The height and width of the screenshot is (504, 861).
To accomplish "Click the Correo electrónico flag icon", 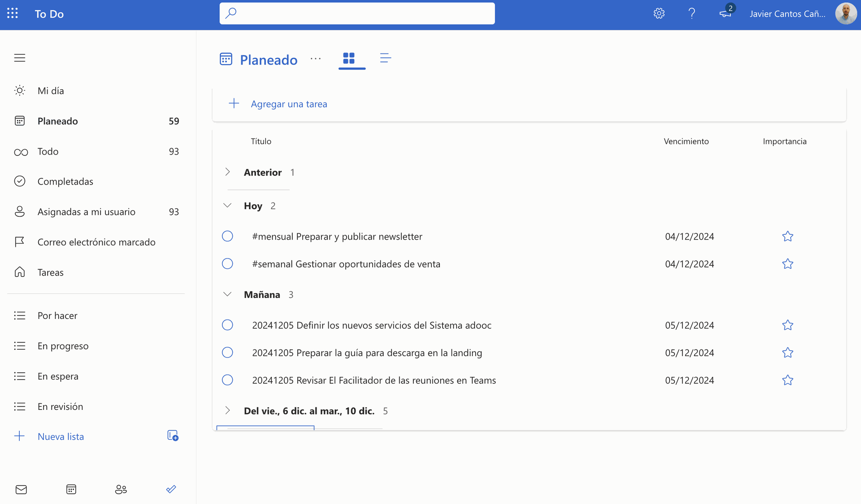I will tap(20, 242).
